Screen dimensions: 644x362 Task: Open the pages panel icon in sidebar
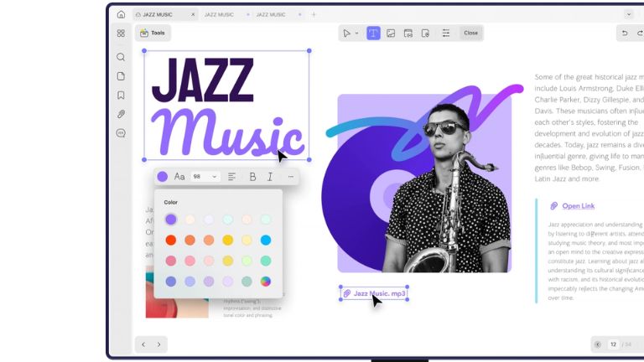[x=121, y=76]
